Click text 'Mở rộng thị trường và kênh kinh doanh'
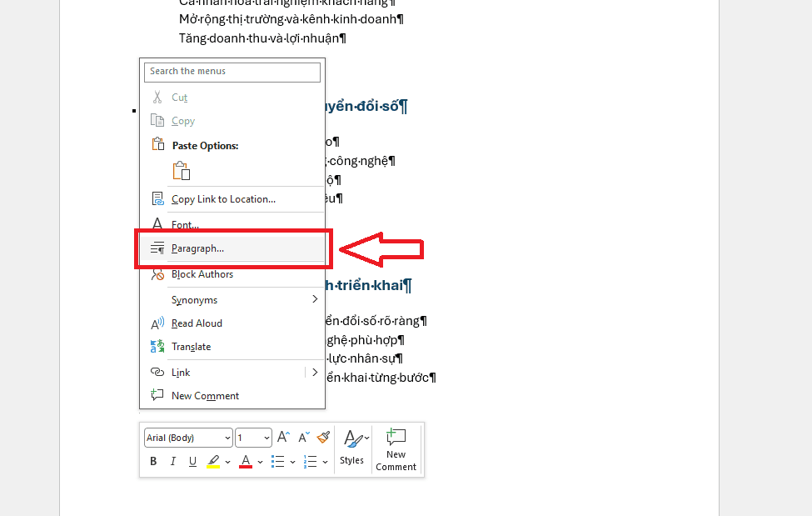The height and width of the screenshot is (516, 812). 288,19
